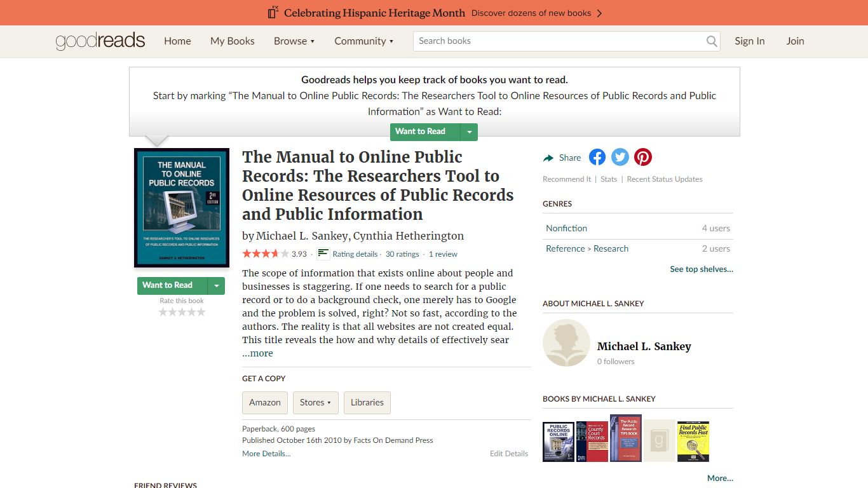
Task: Open the Browse dropdown menu
Action: [294, 41]
